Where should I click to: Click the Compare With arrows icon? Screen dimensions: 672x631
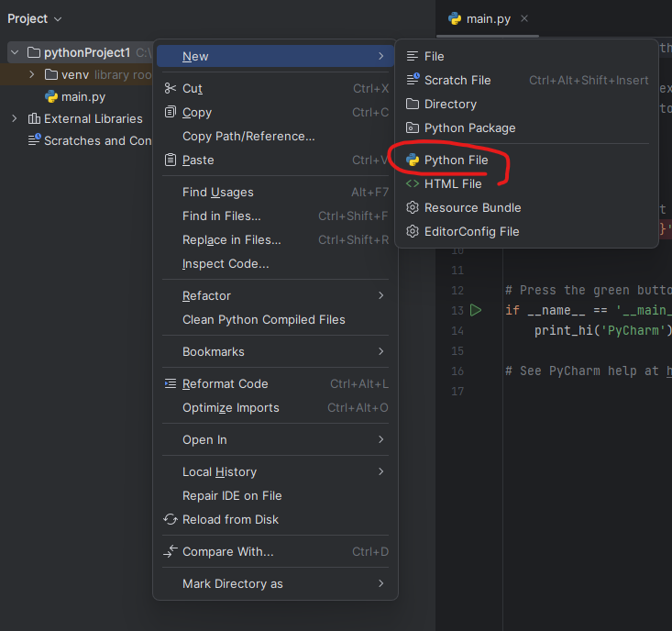[171, 552]
